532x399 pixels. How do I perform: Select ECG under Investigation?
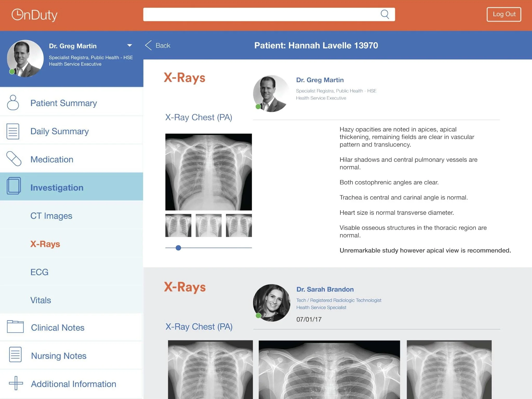(39, 272)
